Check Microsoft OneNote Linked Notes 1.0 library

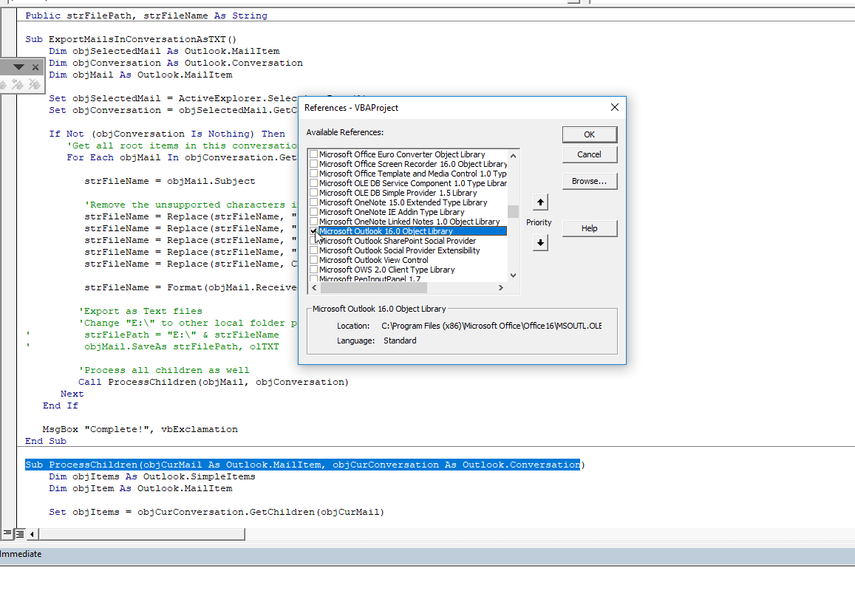[313, 222]
